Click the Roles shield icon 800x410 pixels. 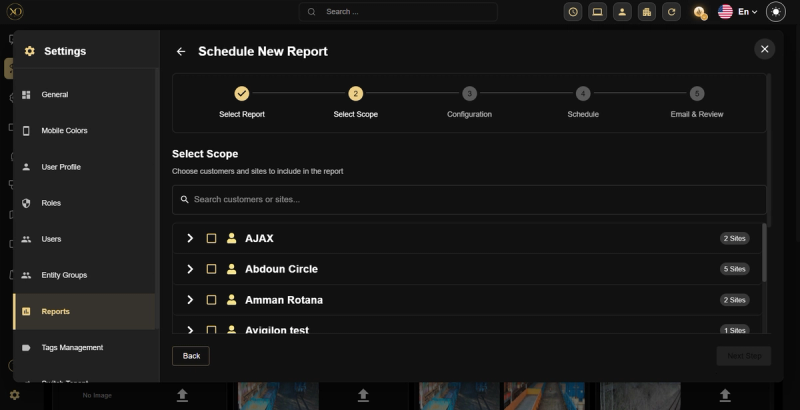[x=26, y=203]
